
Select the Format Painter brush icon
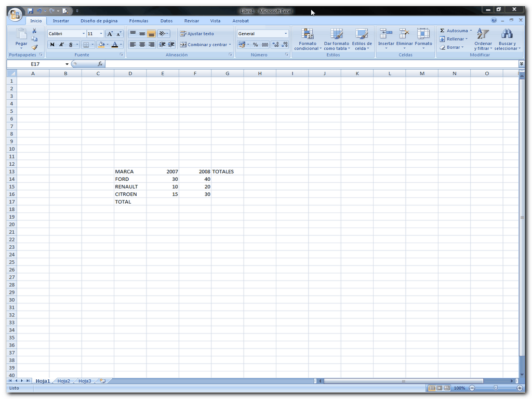(35, 47)
